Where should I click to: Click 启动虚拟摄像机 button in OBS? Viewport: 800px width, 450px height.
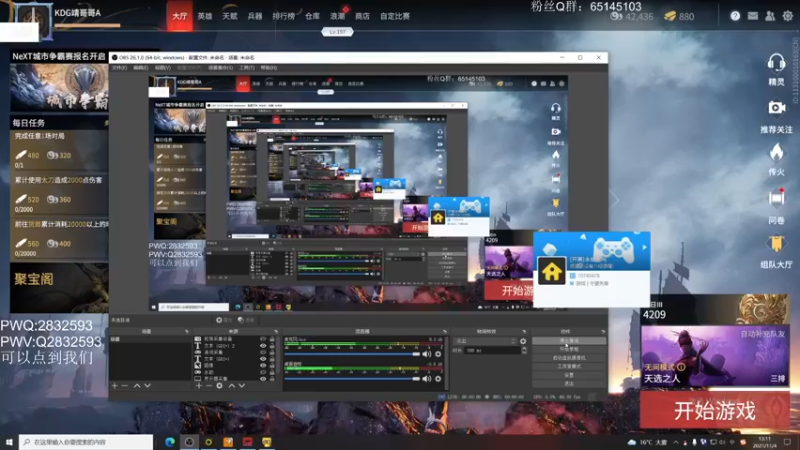pos(569,358)
